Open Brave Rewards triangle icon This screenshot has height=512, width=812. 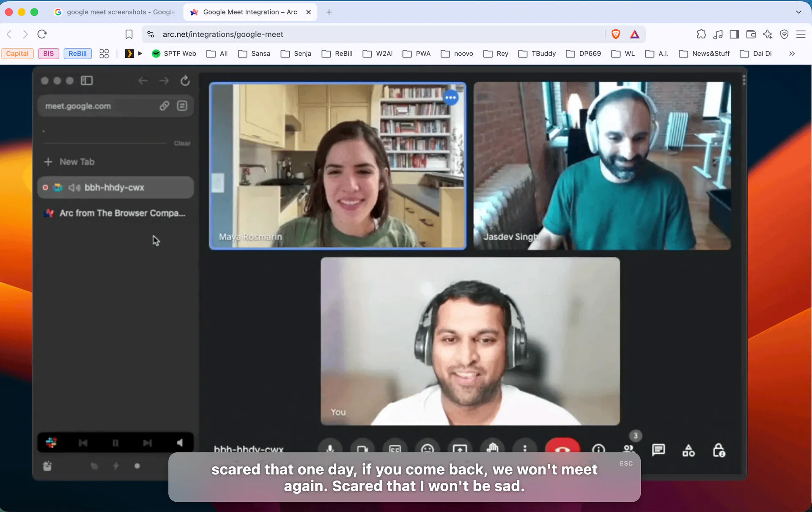click(x=635, y=34)
